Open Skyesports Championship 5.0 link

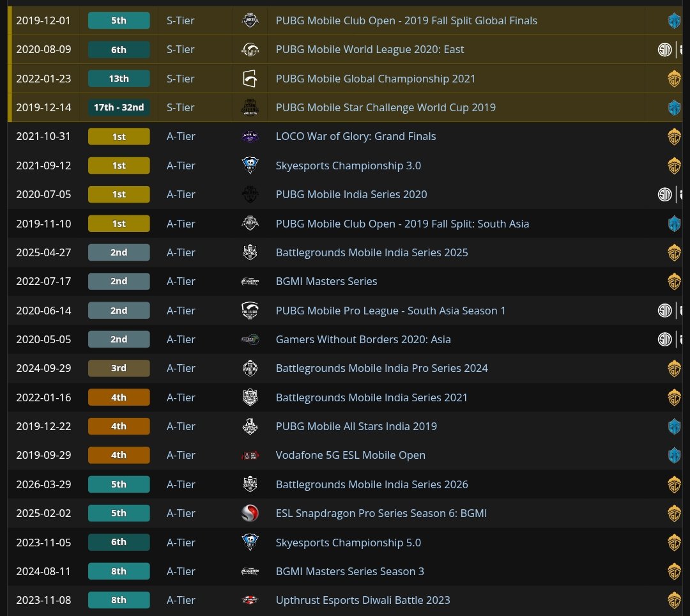click(x=348, y=543)
